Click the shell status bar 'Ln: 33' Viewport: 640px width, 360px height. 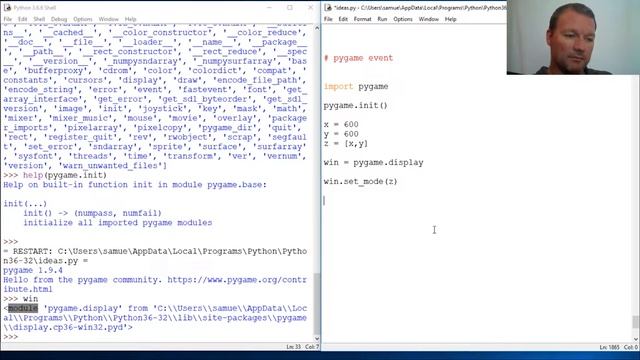click(293, 347)
